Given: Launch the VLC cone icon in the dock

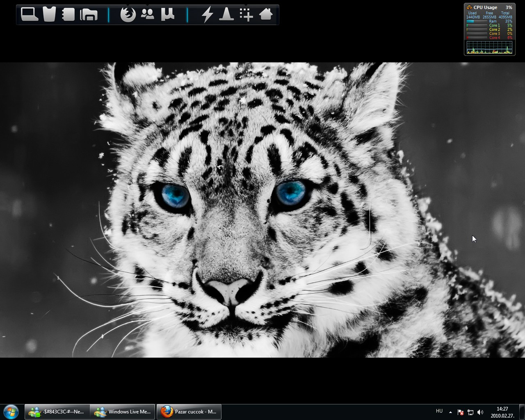Looking at the screenshot, I should [226, 14].
